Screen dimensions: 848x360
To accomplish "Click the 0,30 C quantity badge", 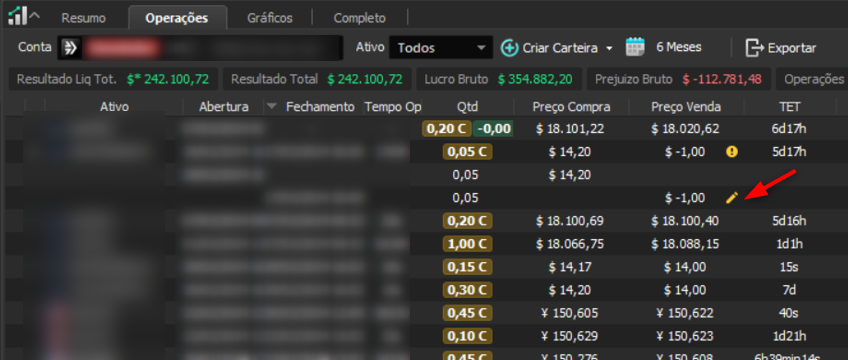I will (467, 290).
